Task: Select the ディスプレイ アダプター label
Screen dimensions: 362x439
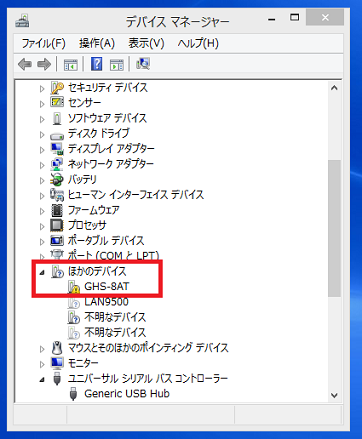Action: [111, 149]
